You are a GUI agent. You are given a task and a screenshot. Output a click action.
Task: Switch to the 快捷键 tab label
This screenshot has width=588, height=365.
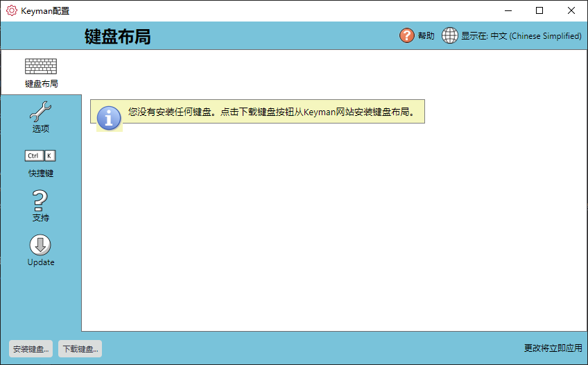point(41,173)
